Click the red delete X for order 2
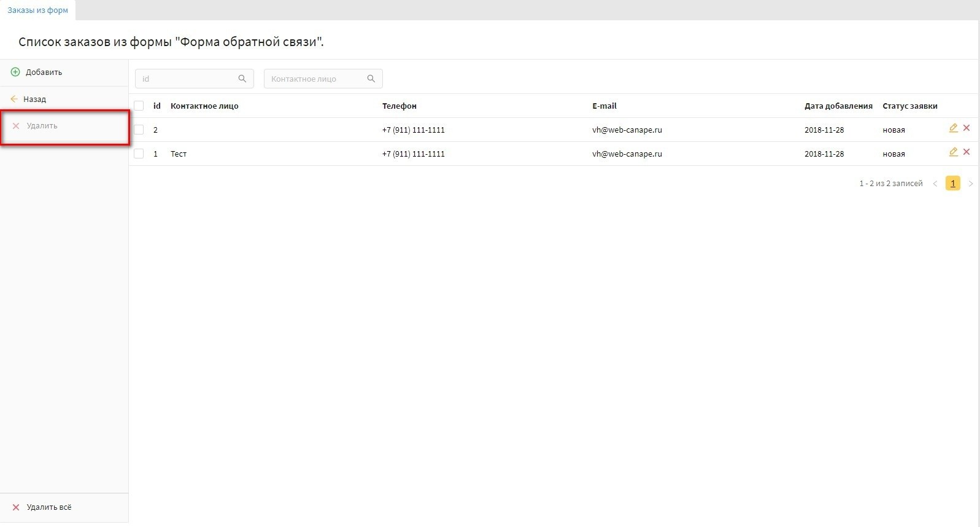This screenshot has width=980, height=527. [x=966, y=128]
